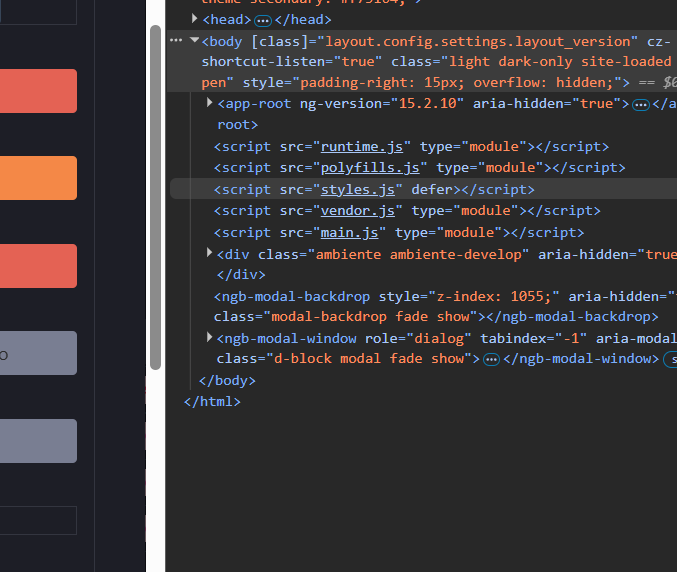Expand the div ambiente-develop node
Viewport: 677px width, 572px height.
[x=210, y=254]
